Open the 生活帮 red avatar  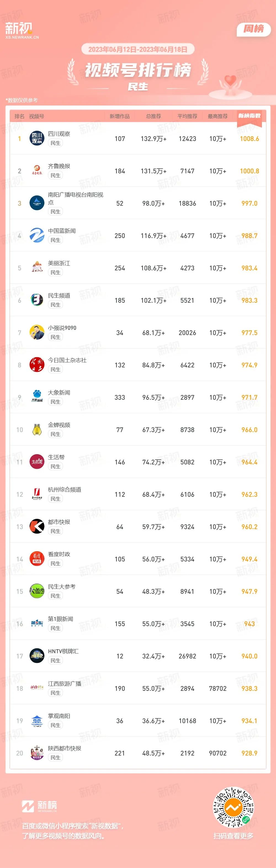[37, 462]
